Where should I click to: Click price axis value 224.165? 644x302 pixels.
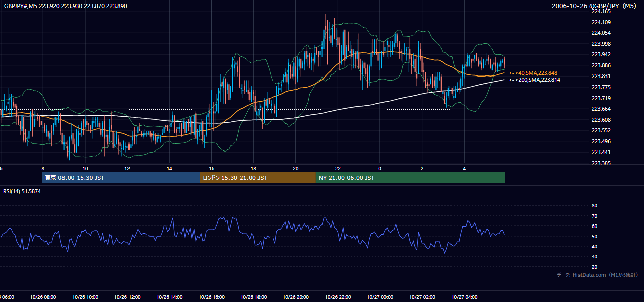(601, 11)
